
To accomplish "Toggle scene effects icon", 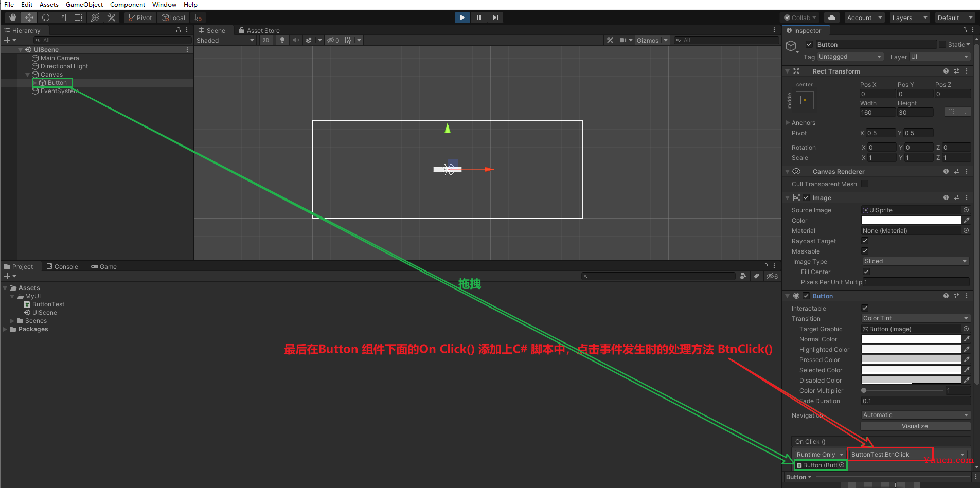I will pos(309,40).
